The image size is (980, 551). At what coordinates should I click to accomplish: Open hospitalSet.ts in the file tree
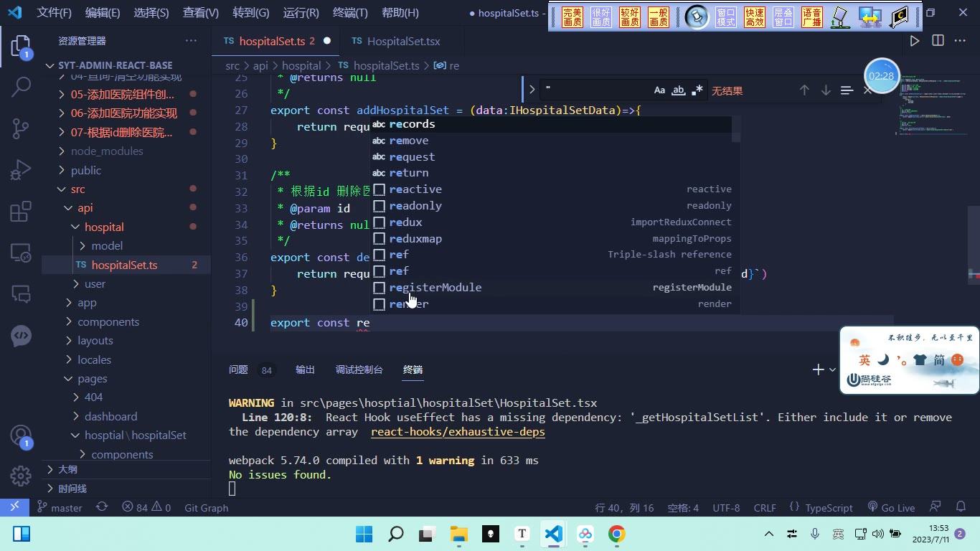(x=125, y=265)
